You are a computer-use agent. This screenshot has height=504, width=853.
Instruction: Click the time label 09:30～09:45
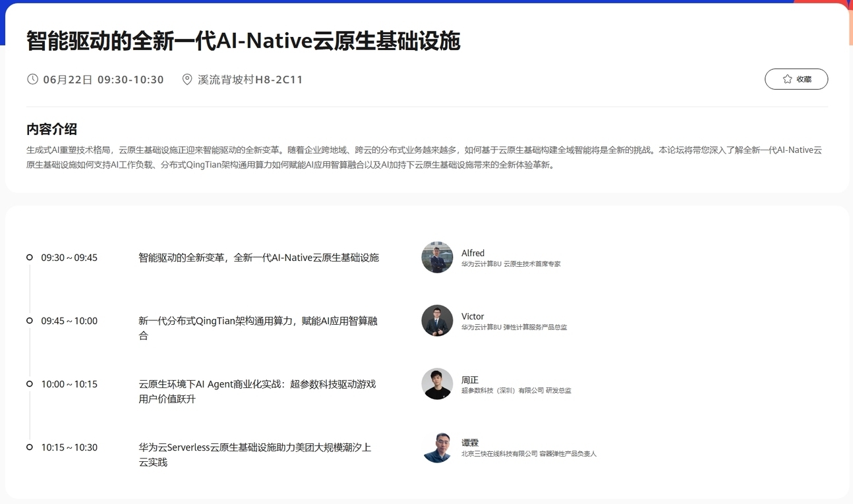69,258
